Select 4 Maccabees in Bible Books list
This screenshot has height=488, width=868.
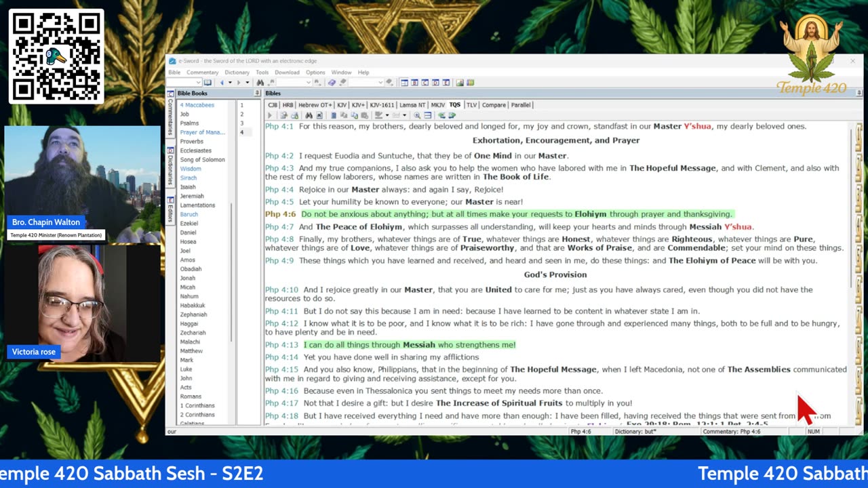coord(197,105)
